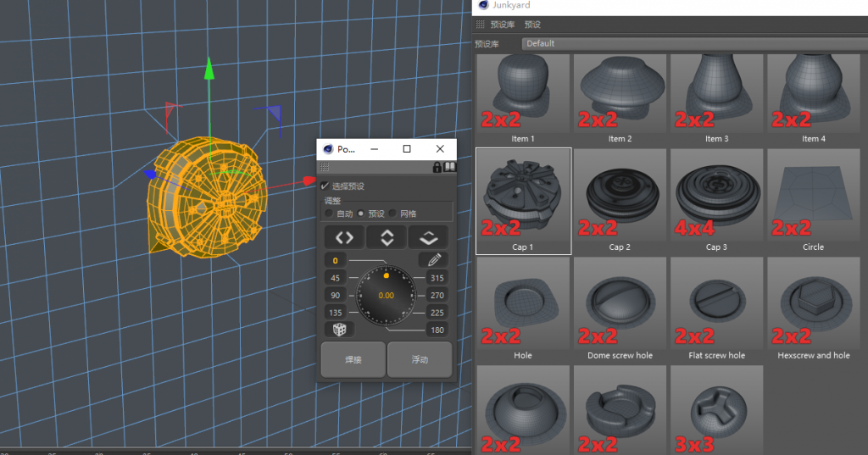Click the dice random rotation icon
The width and height of the screenshot is (868, 455).
[x=339, y=330]
